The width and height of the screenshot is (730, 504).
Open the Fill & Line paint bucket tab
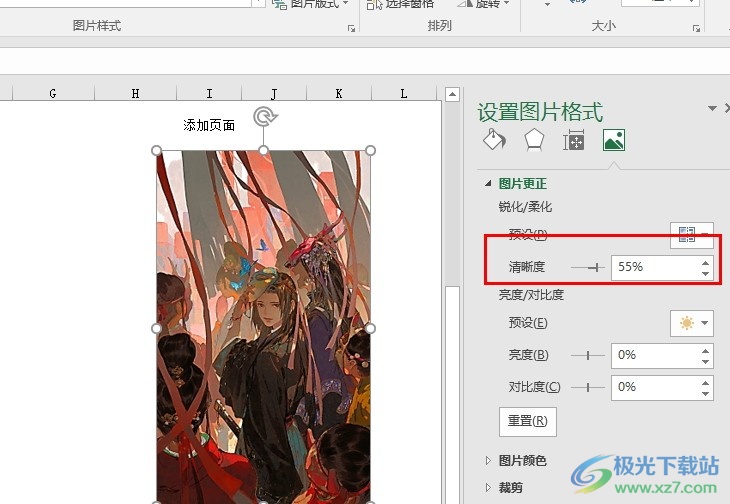pos(494,140)
